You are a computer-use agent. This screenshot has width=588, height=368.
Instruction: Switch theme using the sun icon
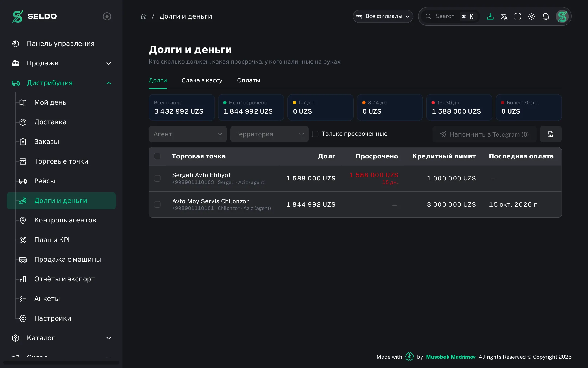[532, 16]
